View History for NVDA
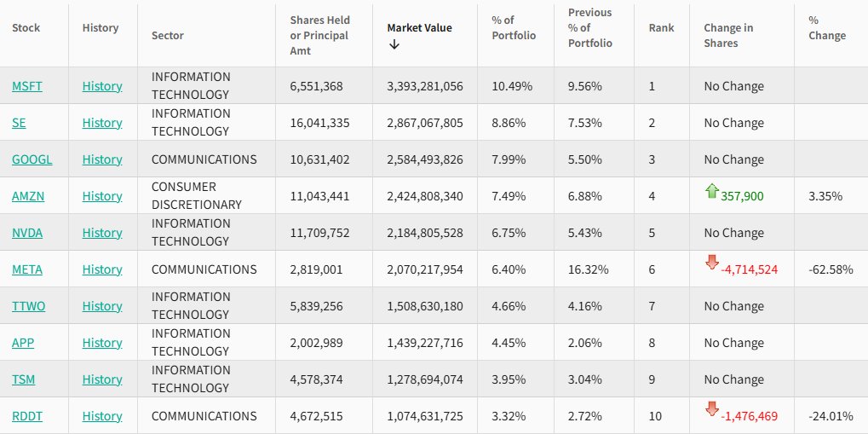Viewport: 868px width, 434px height. 102,233
